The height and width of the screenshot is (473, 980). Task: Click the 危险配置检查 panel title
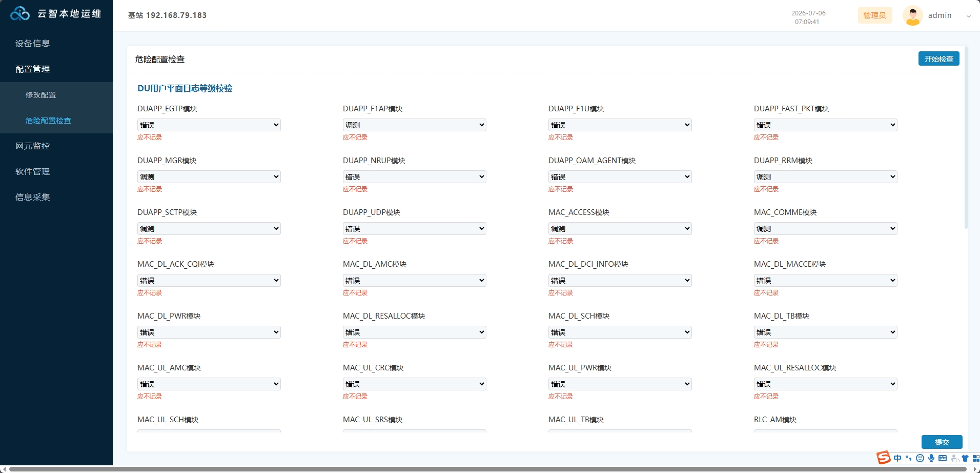[x=160, y=59]
